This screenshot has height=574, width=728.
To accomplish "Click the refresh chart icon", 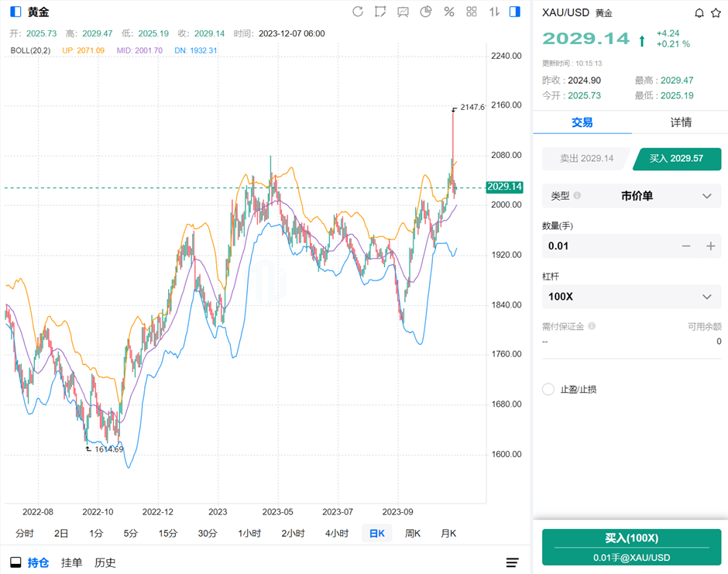I will [358, 12].
